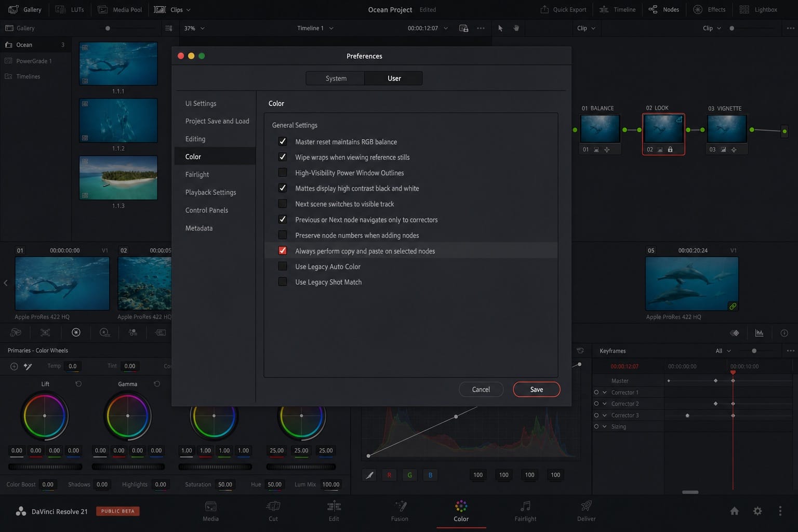Open the Project Manager home icon
The height and width of the screenshot is (532, 798).
(x=735, y=511)
